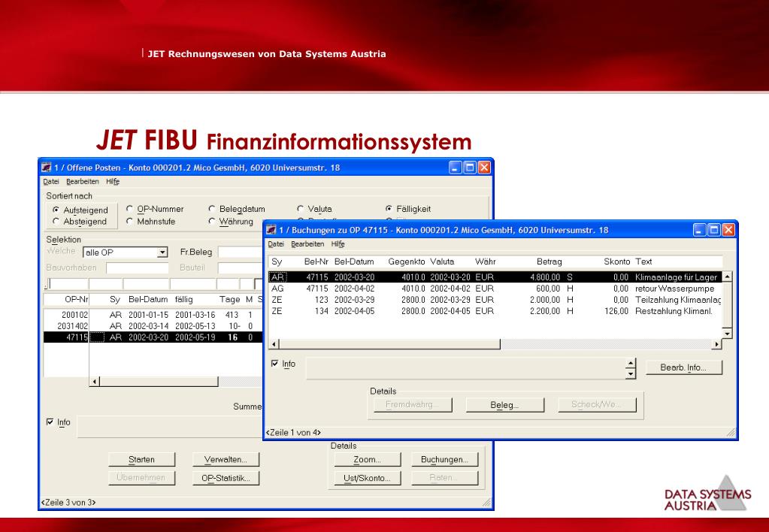Click left scroll arrow in Offene Posten list
The width and height of the screenshot is (769, 532).
95,382
